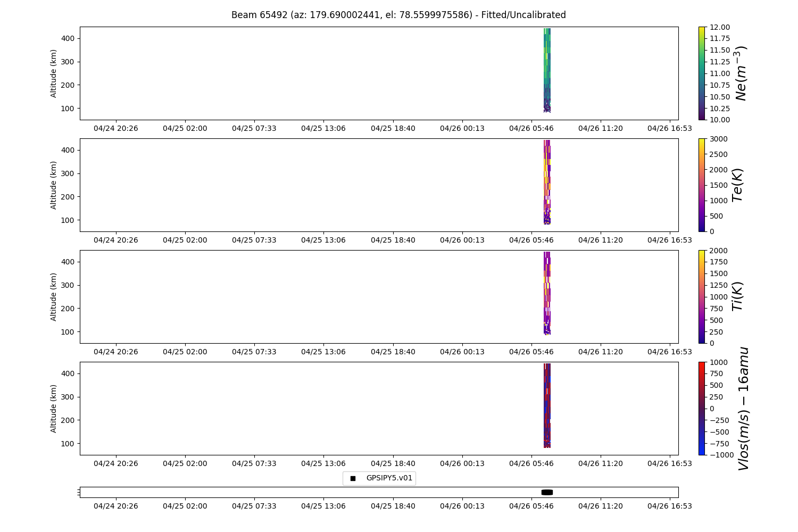
Task: Click the black data marker in bottom timeline strip
Action: pos(547,492)
